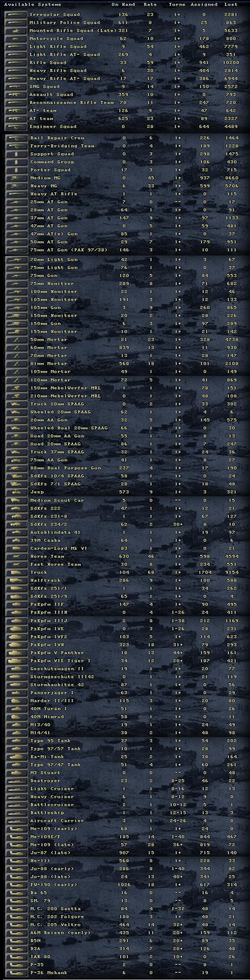Select the Ju-87 (late) aircraft icon
Screen dimensions: 250x980
pyautogui.click(x=17, y=853)
